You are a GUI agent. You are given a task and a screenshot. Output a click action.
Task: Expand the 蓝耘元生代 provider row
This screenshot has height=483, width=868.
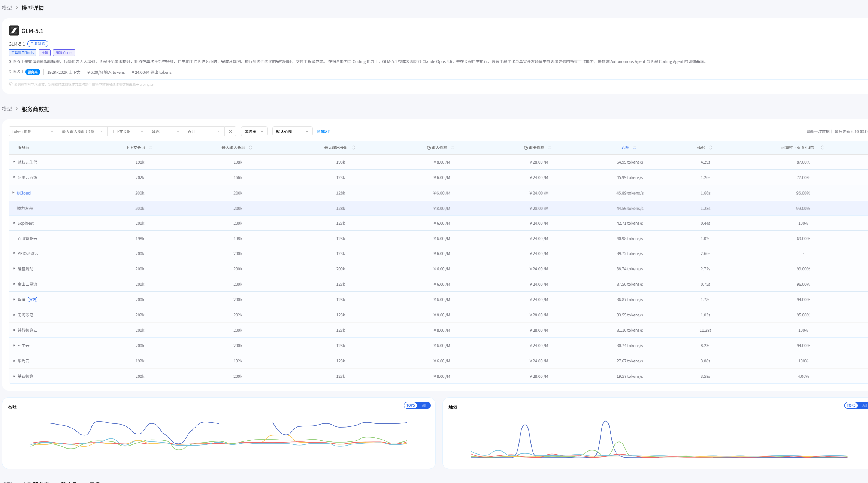pos(14,162)
